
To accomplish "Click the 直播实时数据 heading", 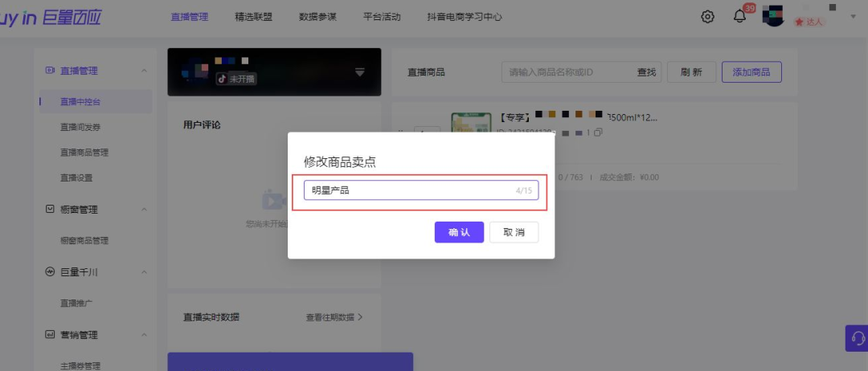I will 211,317.
